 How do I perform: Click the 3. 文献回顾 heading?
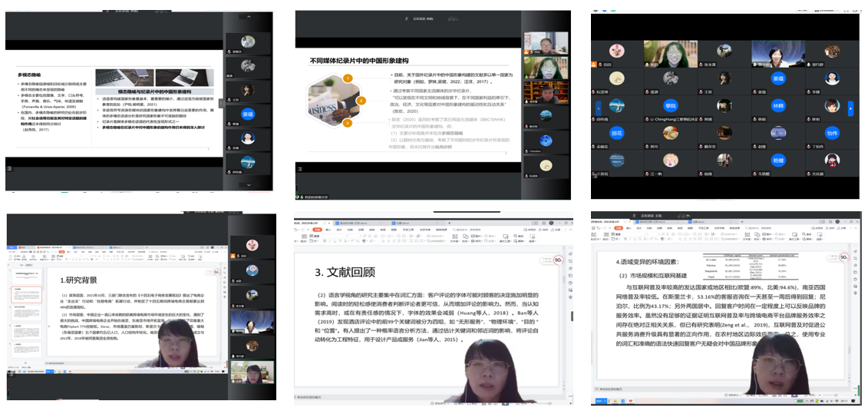(345, 272)
